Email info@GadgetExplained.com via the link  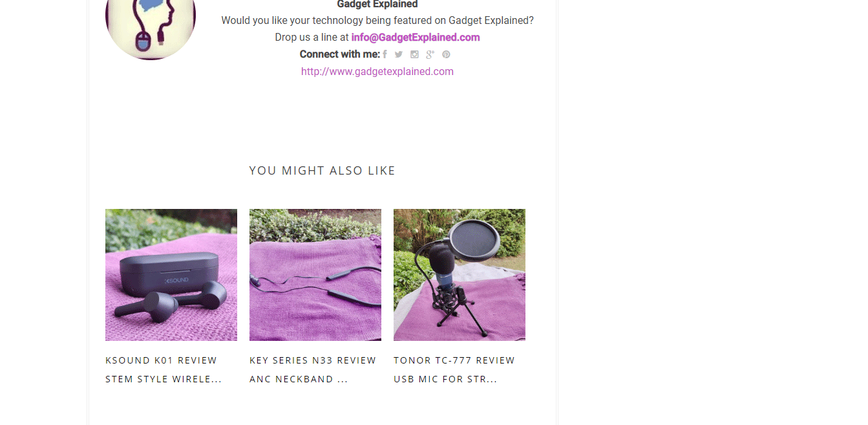416,38
